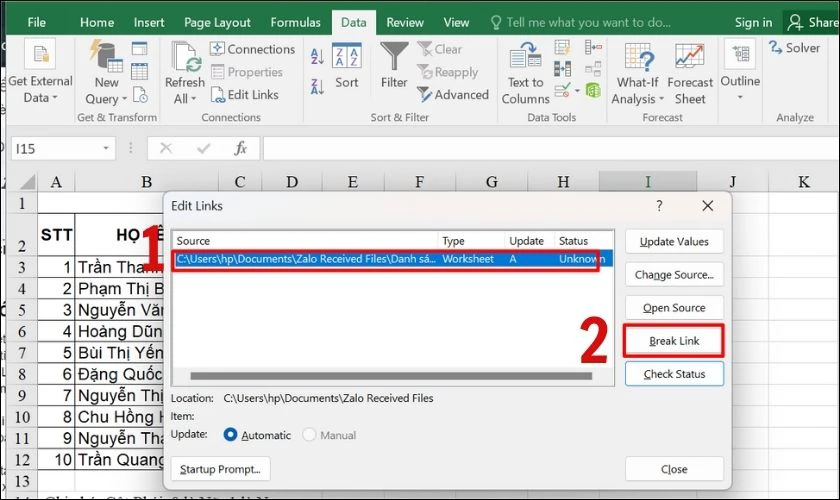This screenshot has height=500, width=840.
Task: Click Clear filter in Sort & Filter
Action: click(x=439, y=49)
